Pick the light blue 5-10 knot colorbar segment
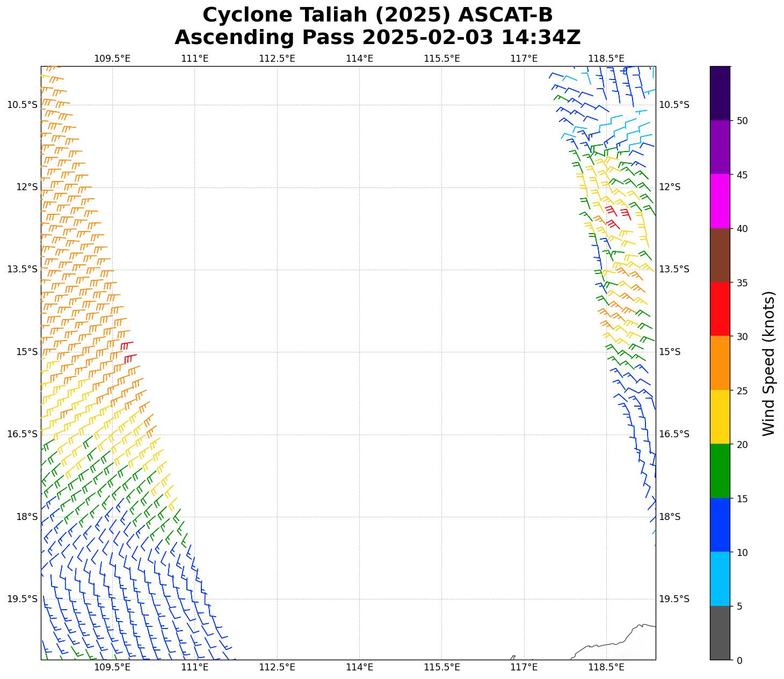The width and height of the screenshot is (784, 679). (720, 579)
